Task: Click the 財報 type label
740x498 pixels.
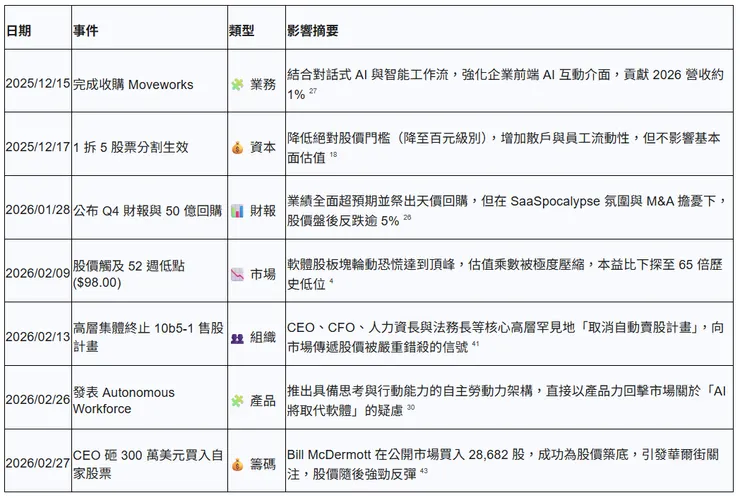Action: (x=263, y=211)
